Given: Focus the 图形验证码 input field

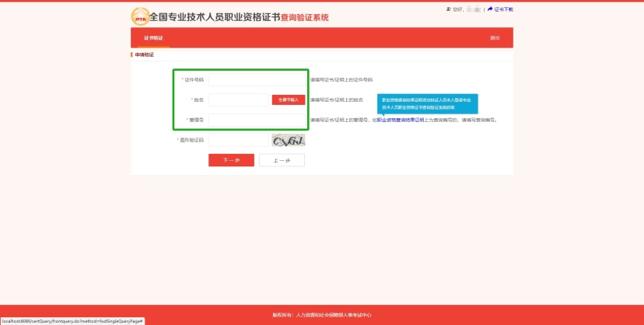Looking at the screenshot, I should (238, 140).
